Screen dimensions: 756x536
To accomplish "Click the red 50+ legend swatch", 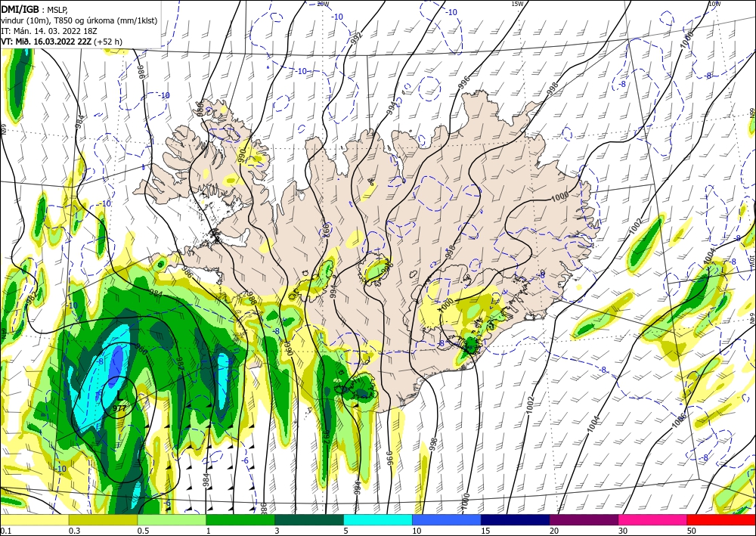I will (x=721, y=519).
